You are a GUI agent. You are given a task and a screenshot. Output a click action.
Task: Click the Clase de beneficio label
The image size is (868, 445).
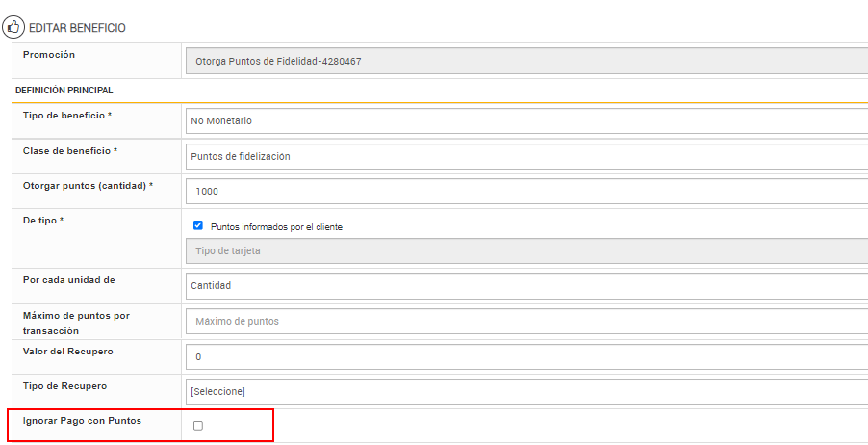(70, 151)
